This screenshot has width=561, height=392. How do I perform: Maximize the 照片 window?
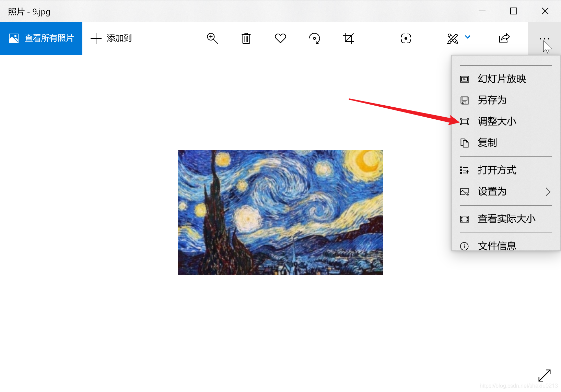pos(514,11)
